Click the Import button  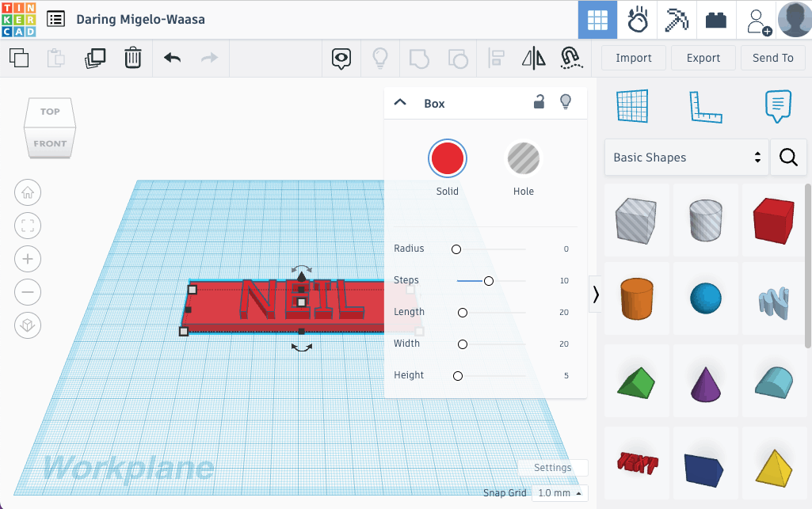(633, 58)
